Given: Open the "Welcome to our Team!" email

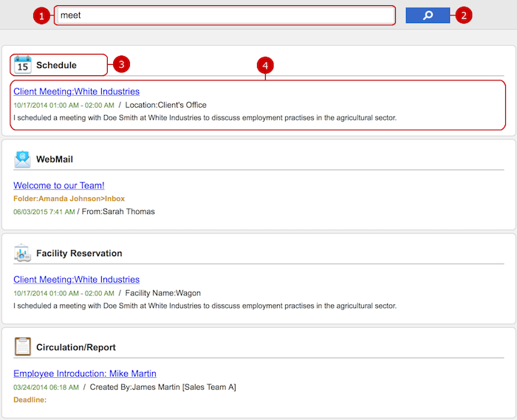Looking at the screenshot, I should tap(59, 185).
